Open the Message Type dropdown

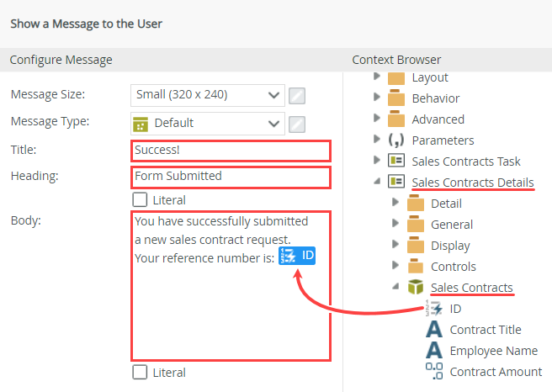207,124
